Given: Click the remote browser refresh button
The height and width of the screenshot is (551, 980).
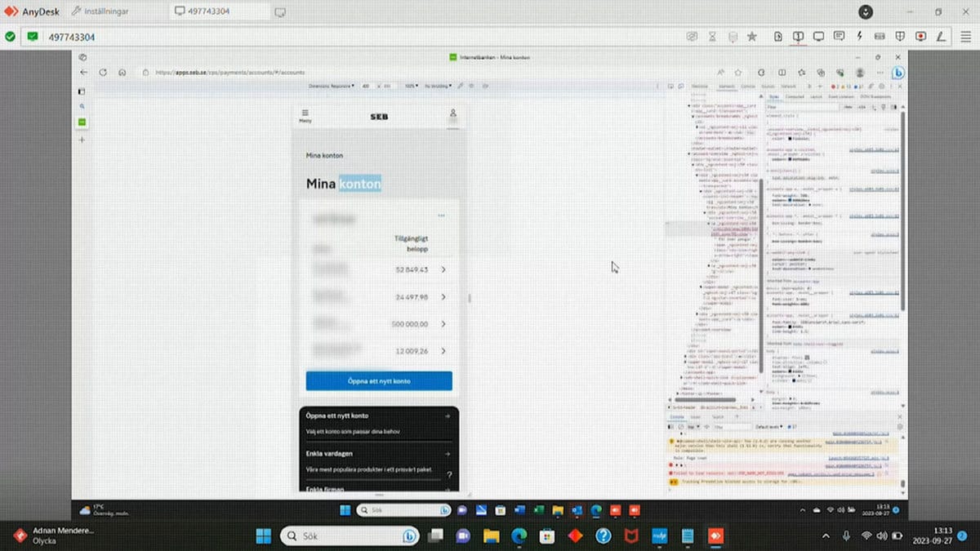Looking at the screenshot, I should click(103, 72).
